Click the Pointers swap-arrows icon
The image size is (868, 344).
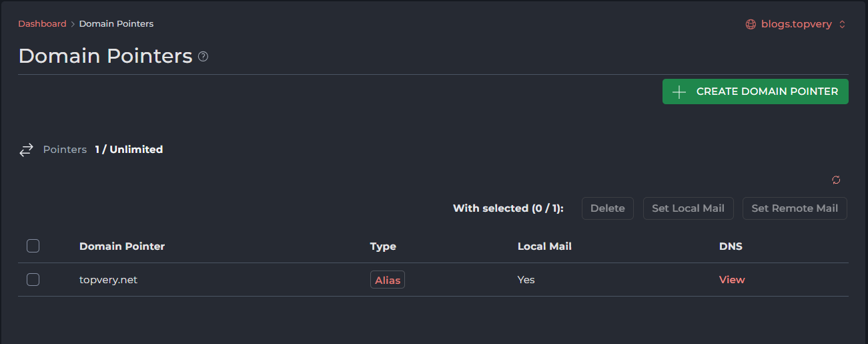click(26, 150)
